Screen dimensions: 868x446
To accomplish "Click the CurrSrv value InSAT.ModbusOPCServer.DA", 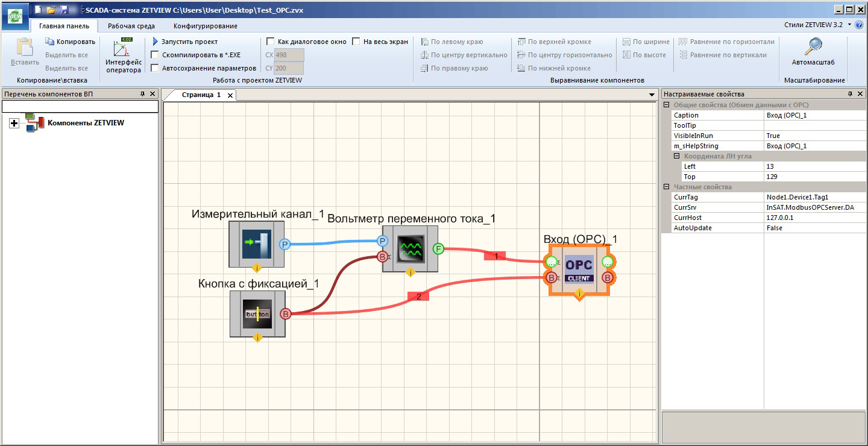I will [815, 207].
